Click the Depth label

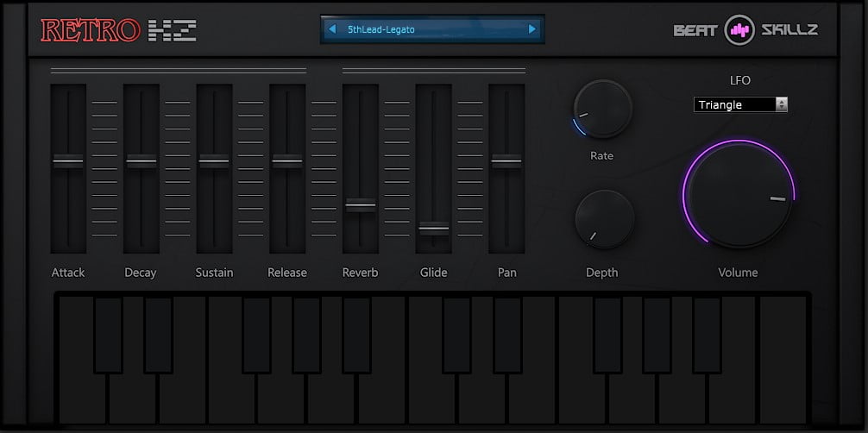coord(602,273)
